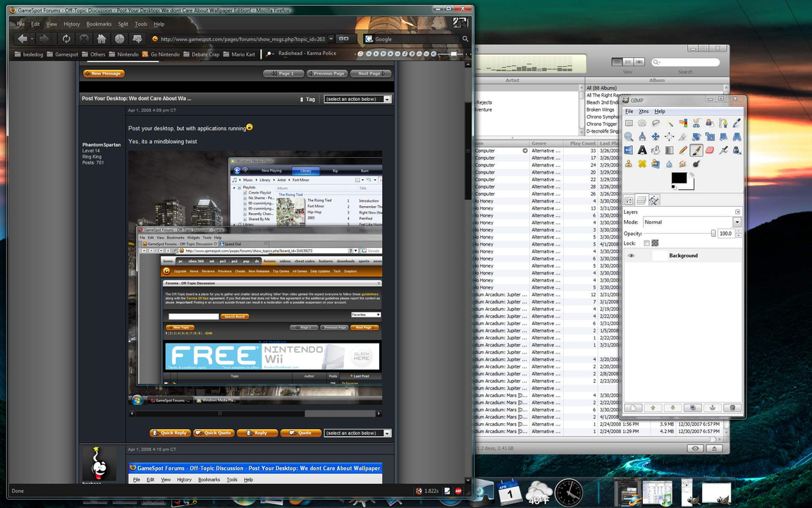812x508 pixels.
Task: Toggle the Lock alpha channel checkbox
Action: [x=647, y=243]
